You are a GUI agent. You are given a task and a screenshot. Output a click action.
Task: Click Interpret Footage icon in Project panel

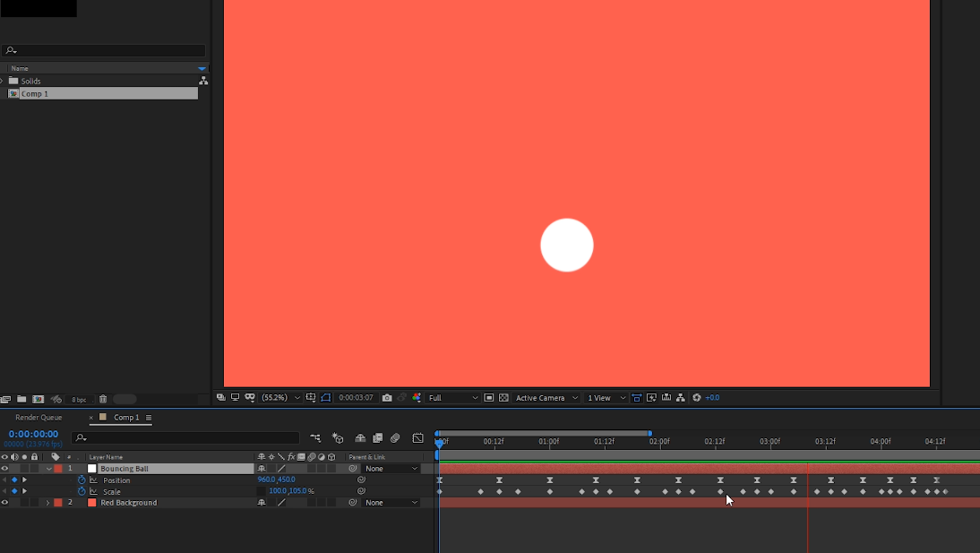(x=5, y=399)
